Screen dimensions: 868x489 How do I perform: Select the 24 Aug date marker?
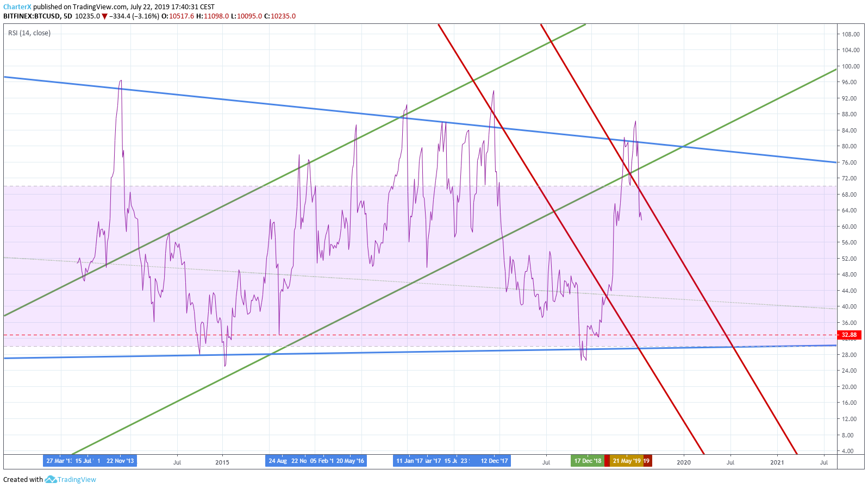tap(278, 461)
